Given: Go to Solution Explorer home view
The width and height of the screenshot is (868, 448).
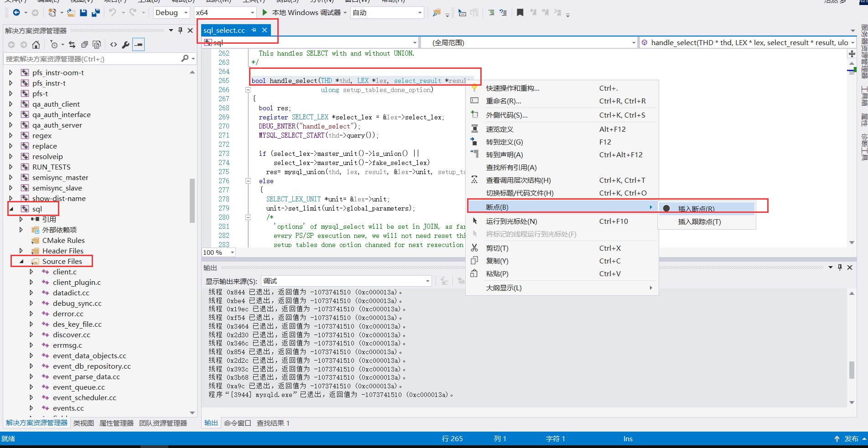Looking at the screenshot, I should (36, 44).
